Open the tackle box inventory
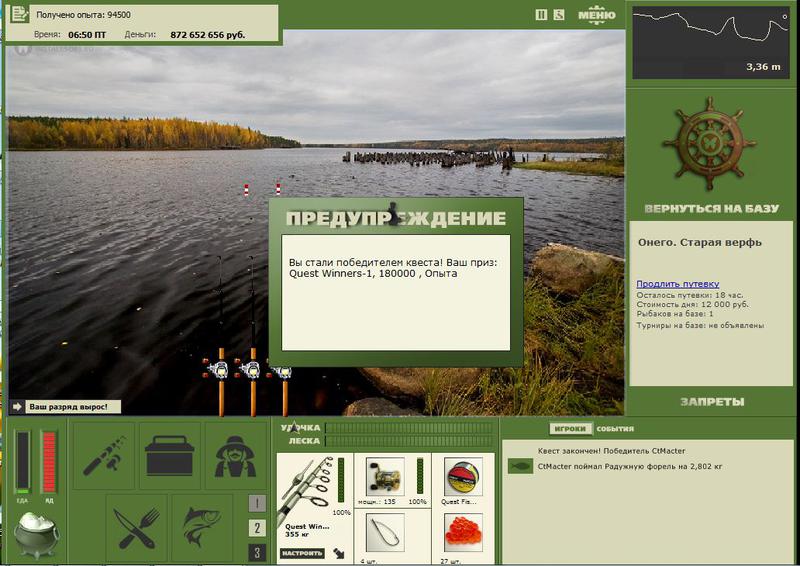 point(169,455)
